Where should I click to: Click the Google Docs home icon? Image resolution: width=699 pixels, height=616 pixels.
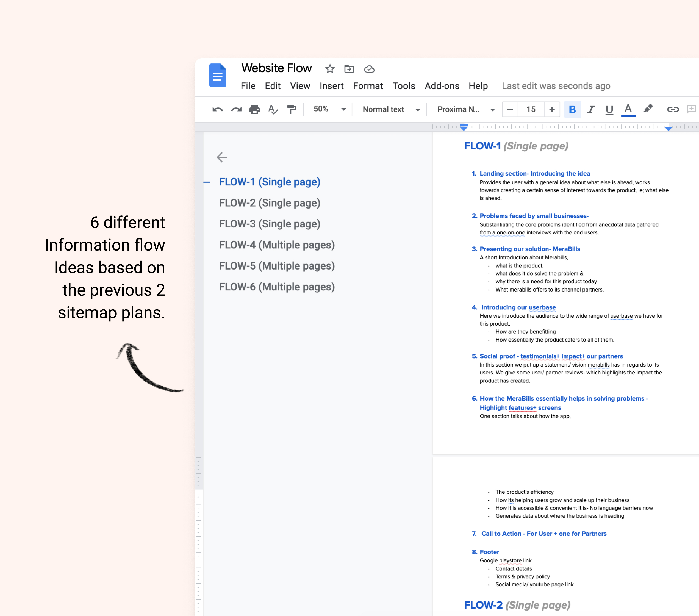pos(218,75)
